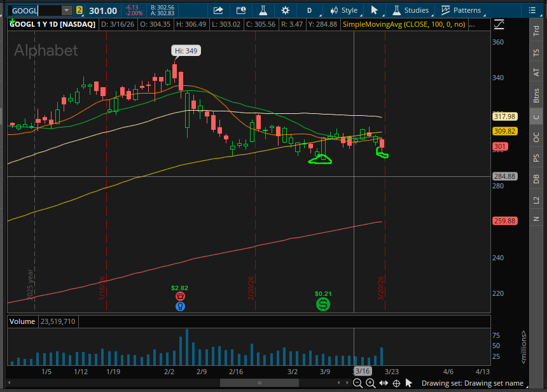Click the horizontal chart scrollbar thumb

[260, 383]
